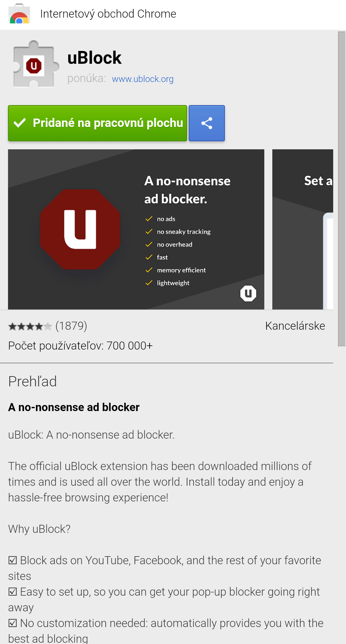The width and height of the screenshot is (346, 644).
Task: Click the Chrome Web Store logo icon
Action: coord(19,14)
